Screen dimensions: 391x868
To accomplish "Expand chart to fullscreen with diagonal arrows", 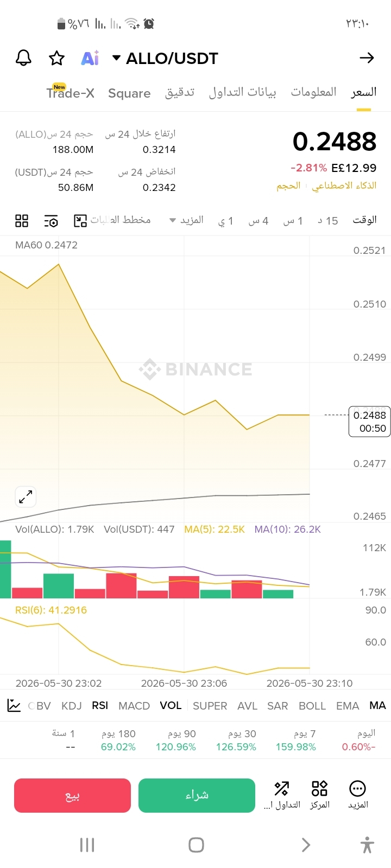I will click(26, 496).
